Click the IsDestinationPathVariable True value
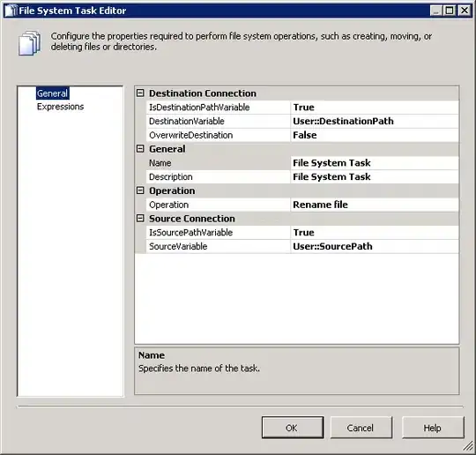Screen dimensions: 476x455 click(x=375, y=108)
